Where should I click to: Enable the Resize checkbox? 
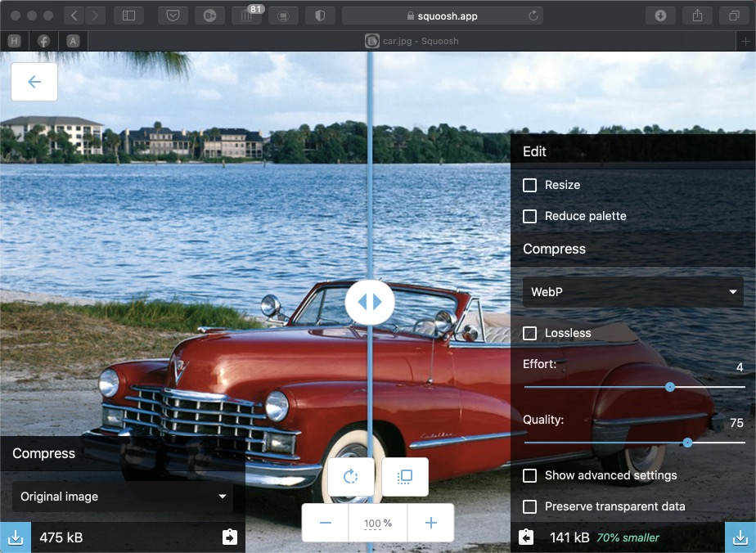click(x=530, y=185)
